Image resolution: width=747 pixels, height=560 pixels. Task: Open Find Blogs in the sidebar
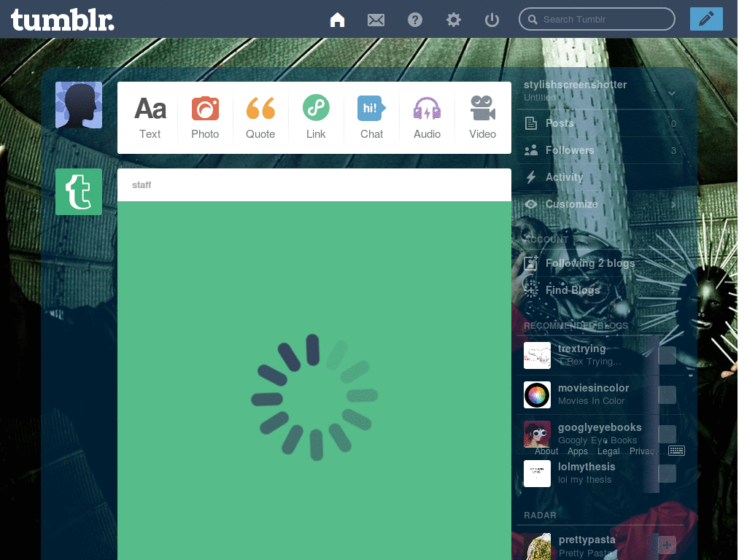[600, 290]
